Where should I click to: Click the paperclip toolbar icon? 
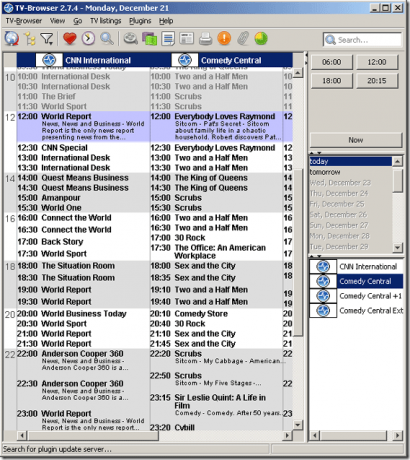click(x=243, y=39)
